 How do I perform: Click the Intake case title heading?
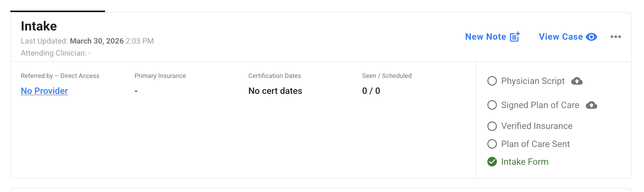[39, 26]
